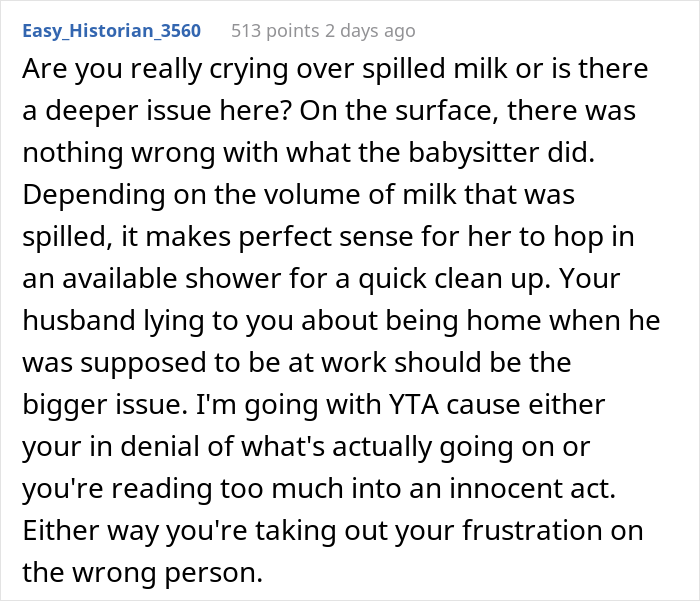Click the words 'bigger issue'
Viewport: 700px width, 601px height.
pos(105,405)
